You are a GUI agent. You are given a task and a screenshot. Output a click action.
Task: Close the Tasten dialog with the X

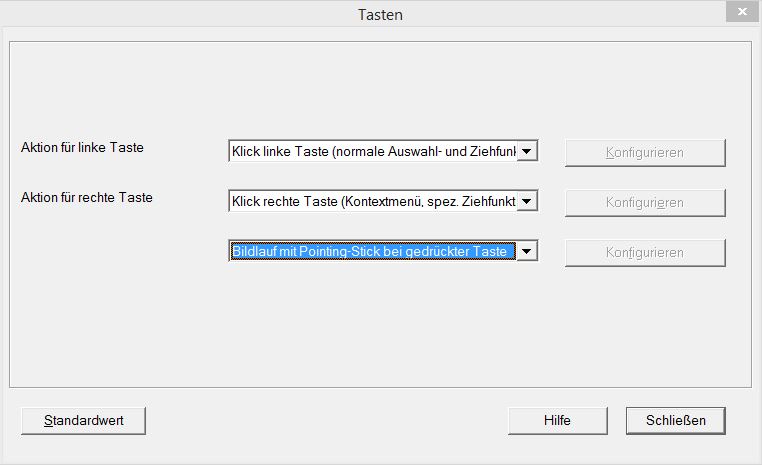point(739,12)
